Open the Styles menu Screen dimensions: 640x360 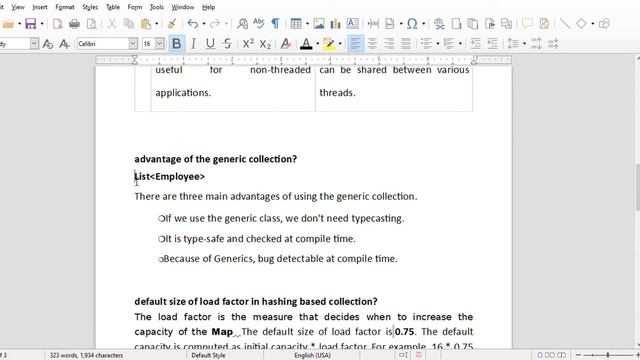(x=90, y=7)
